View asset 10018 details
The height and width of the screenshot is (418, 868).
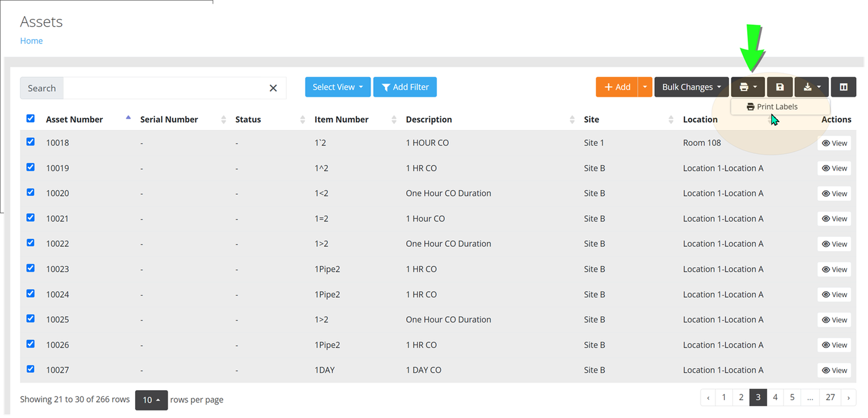click(834, 143)
